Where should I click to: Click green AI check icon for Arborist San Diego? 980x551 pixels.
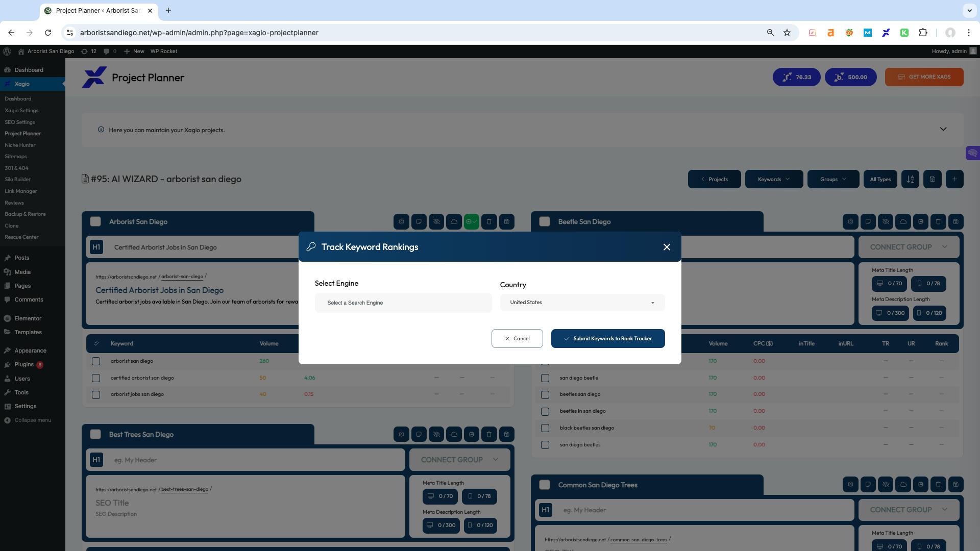pyautogui.click(x=472, y=221)
